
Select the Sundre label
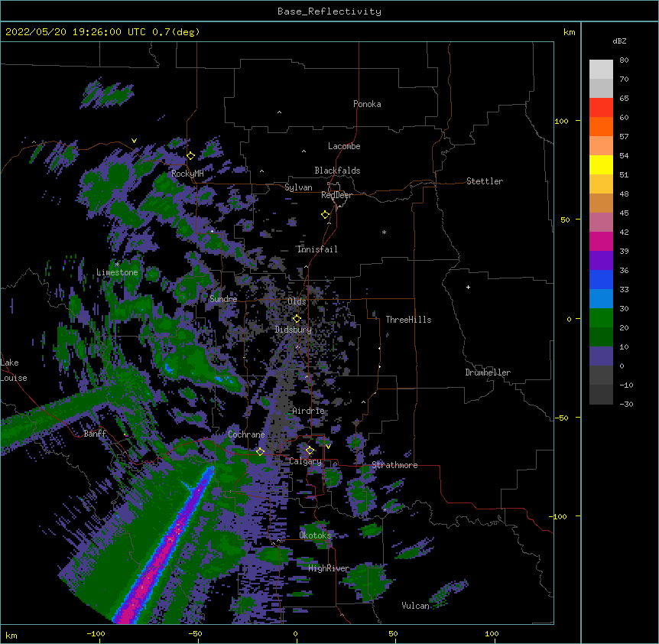point(223,299)
